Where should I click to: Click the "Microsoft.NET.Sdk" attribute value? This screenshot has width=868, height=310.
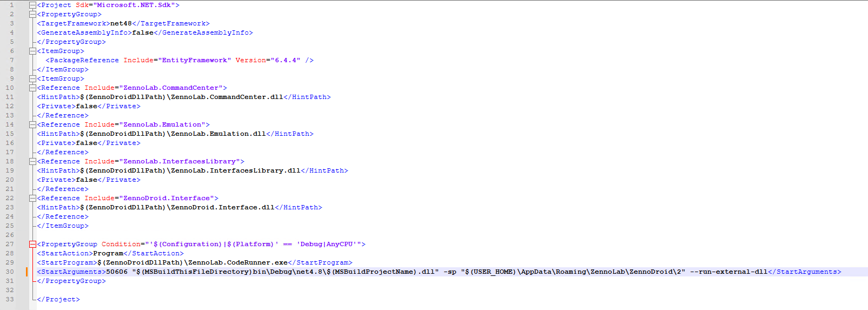coord(135,5)
